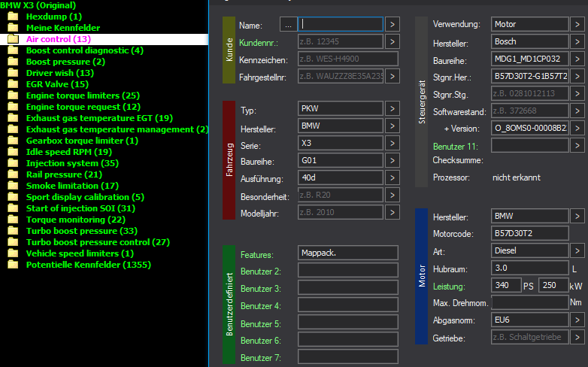This screenshot has height=367, width=588.
Task: Open the arrow next to Ausführung 40d
Action: pyautogui.click(x=393, y=177)
